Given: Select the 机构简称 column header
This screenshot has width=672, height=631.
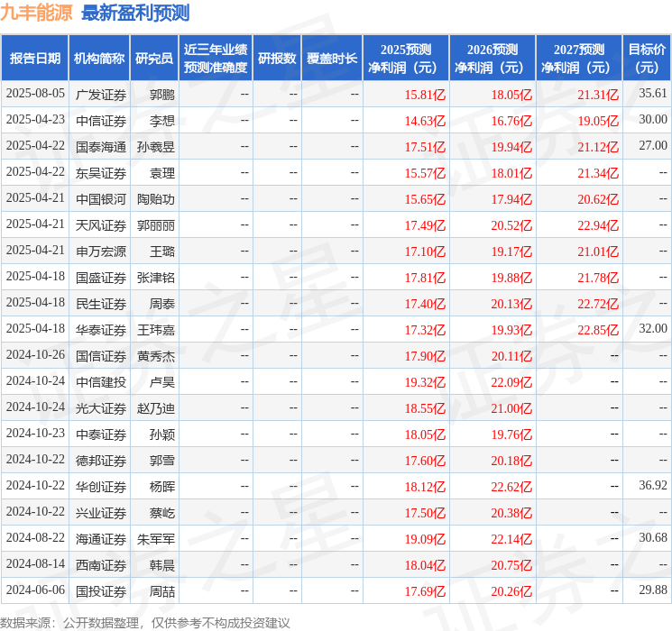Looking at the screenshot, I should [99, 59].
